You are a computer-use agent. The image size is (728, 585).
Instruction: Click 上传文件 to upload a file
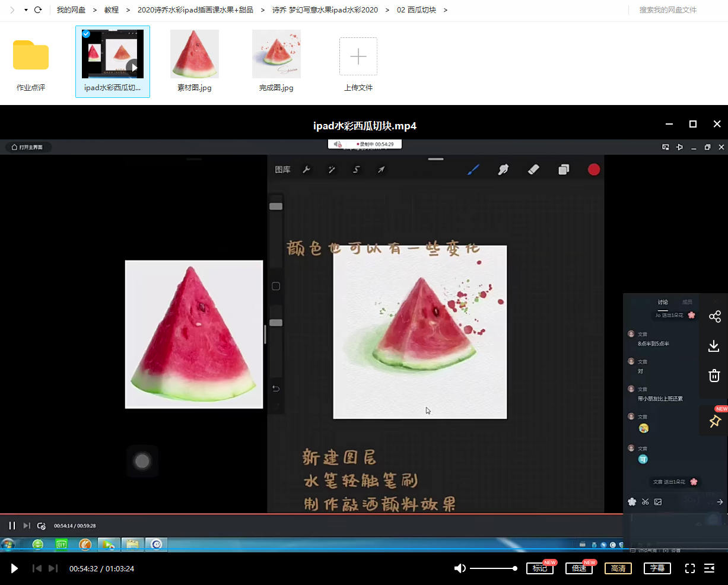click(x=358, y=63)
